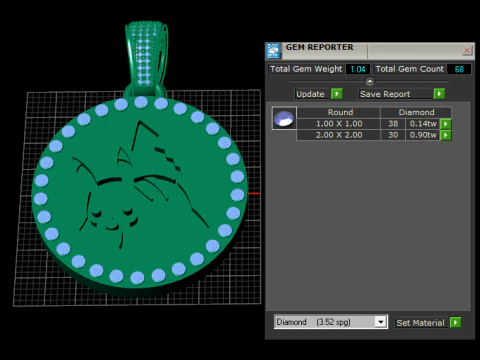Click green arrow on 1.00 X 1.00 row
The image size is (480, 360).
(446, 124)
